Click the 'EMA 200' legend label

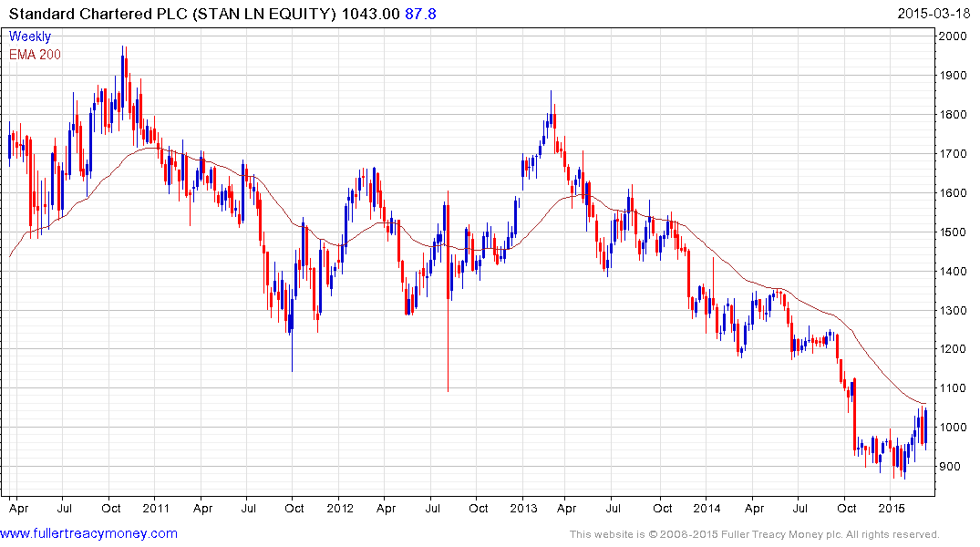click(x=35, y=55)
